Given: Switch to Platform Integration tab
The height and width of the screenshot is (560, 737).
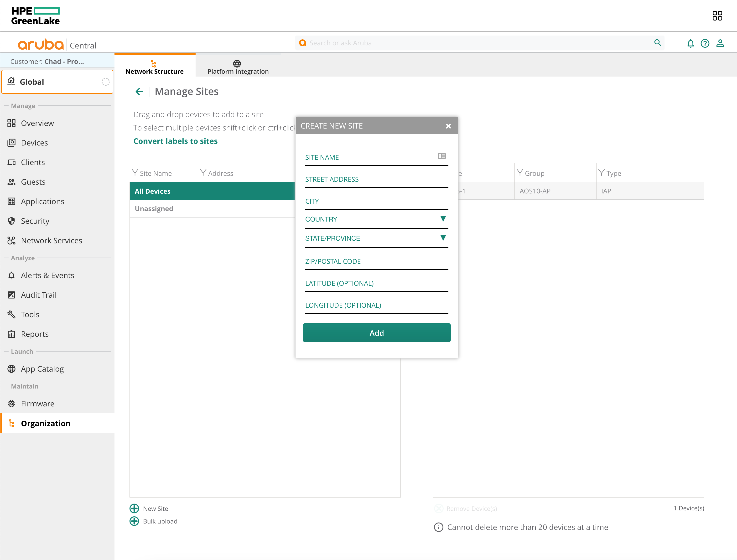Looking at the screenshot, I should [x=237, y=67].
